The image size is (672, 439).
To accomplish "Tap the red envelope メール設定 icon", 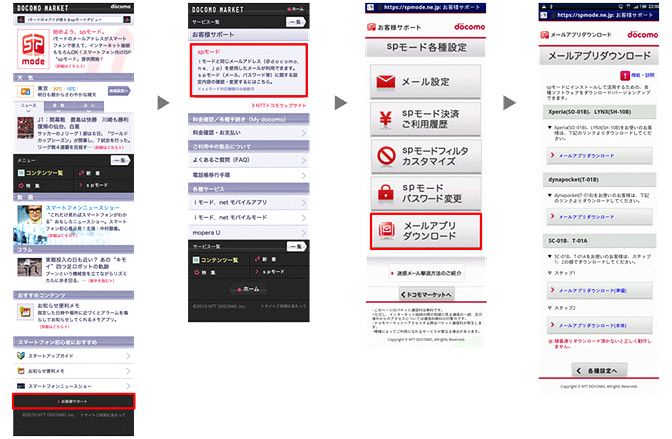I will coord(385,81).
